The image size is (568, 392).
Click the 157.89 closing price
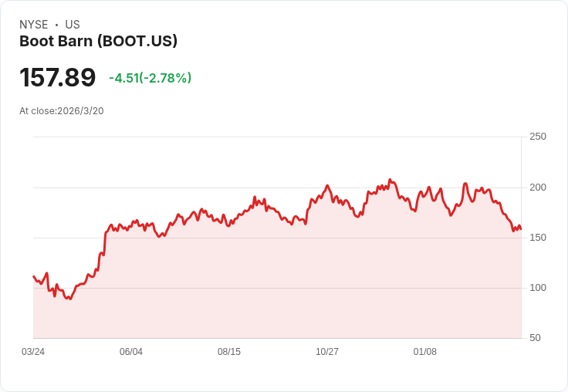pyautogui.click(x=58, y=77)
